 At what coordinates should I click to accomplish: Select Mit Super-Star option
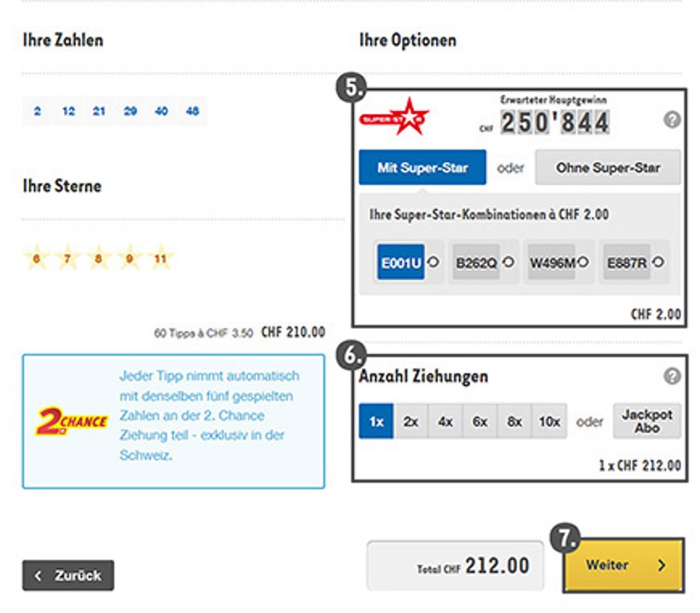(x=422, y=167)
